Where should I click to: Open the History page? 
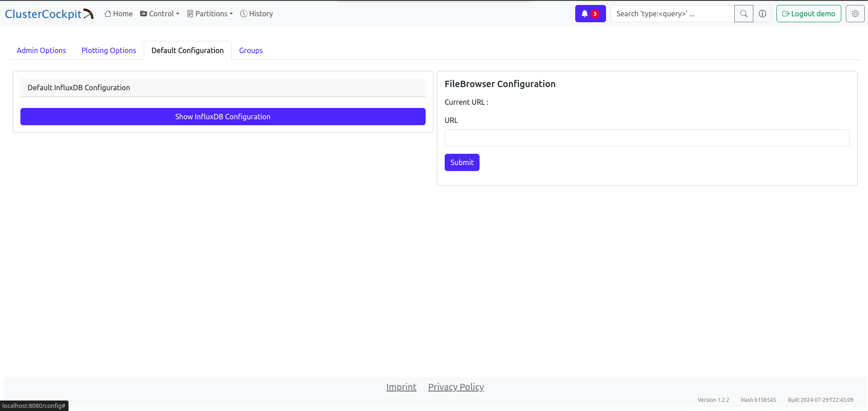(257, 14)
